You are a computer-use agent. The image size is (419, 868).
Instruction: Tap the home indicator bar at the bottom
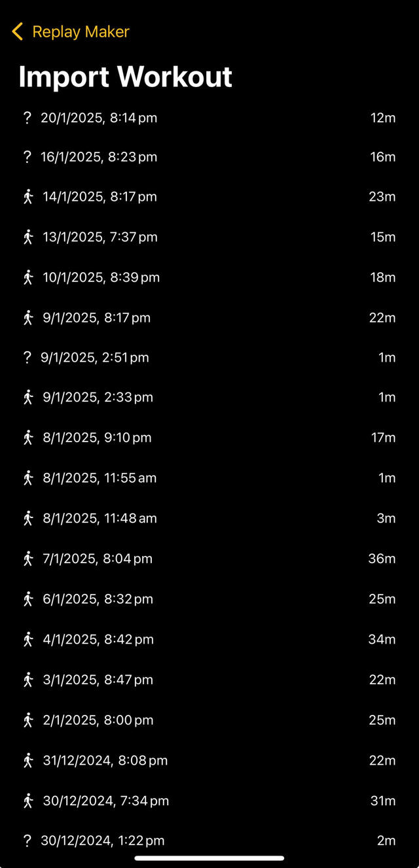pos(209,858)
